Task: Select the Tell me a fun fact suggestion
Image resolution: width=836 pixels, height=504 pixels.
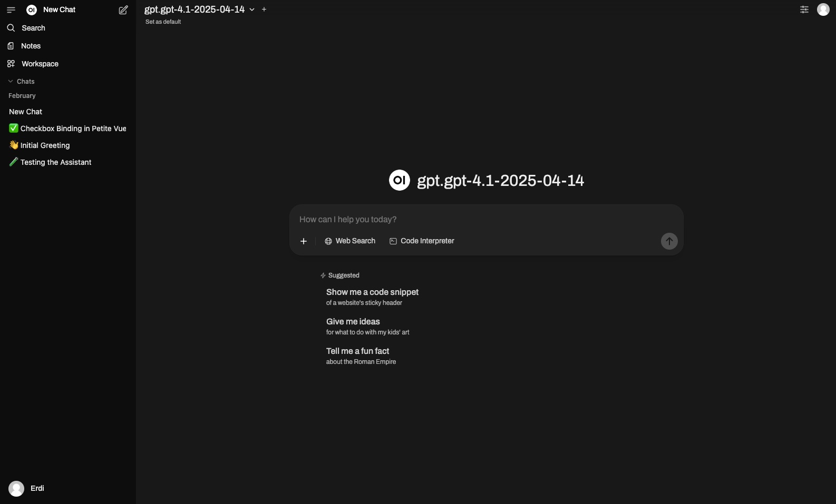Action: point(361,356)
